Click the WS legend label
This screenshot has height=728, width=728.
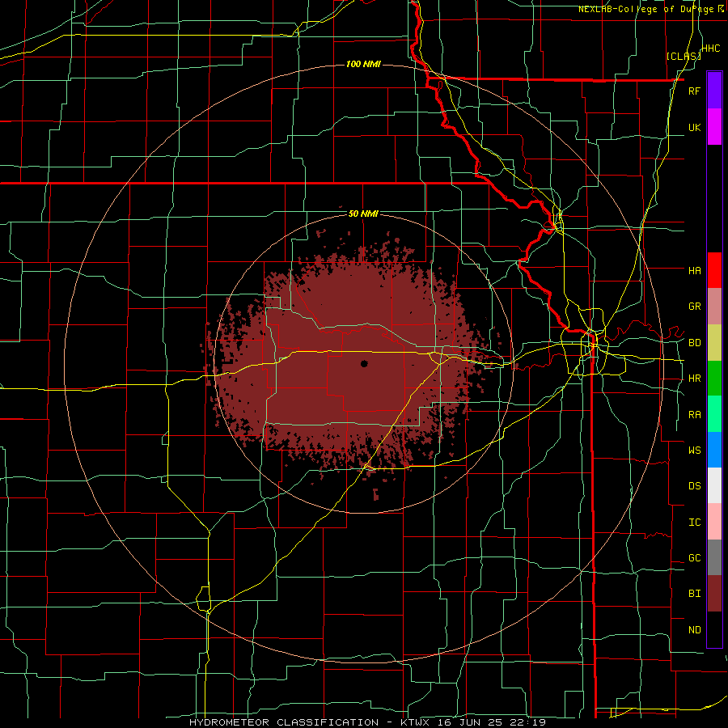[694, 451]
